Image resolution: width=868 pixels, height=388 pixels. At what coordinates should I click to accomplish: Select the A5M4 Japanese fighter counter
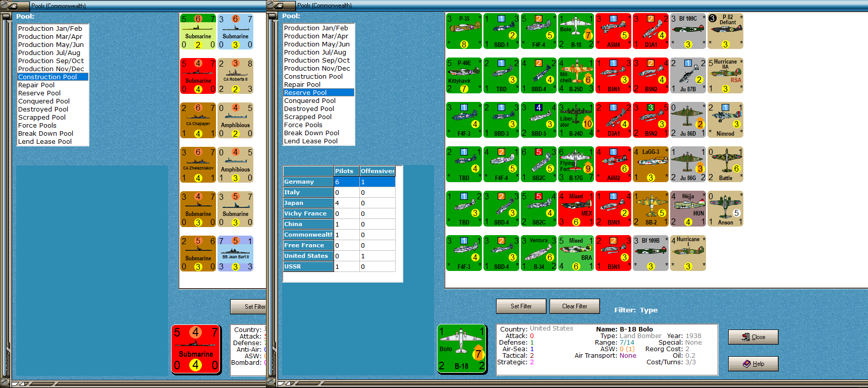[613, 31]
